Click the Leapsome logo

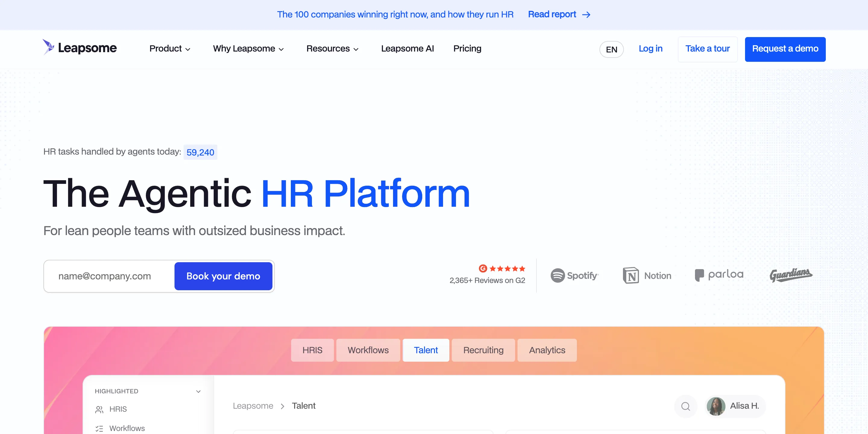80,48
